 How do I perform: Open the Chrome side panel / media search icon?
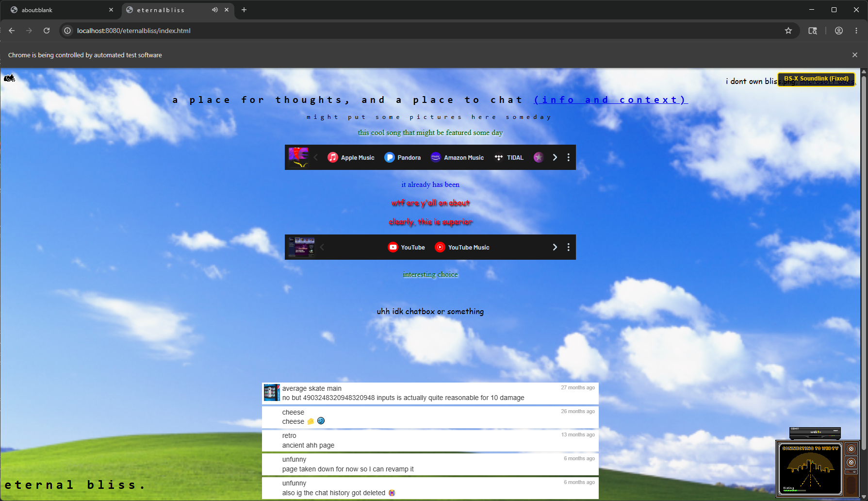click(x=813, y=31)
